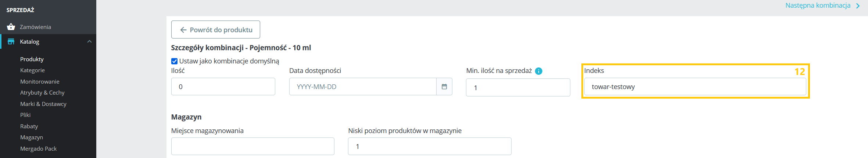Select Monitorowanie in the sidebar

[x=40, y=81]
